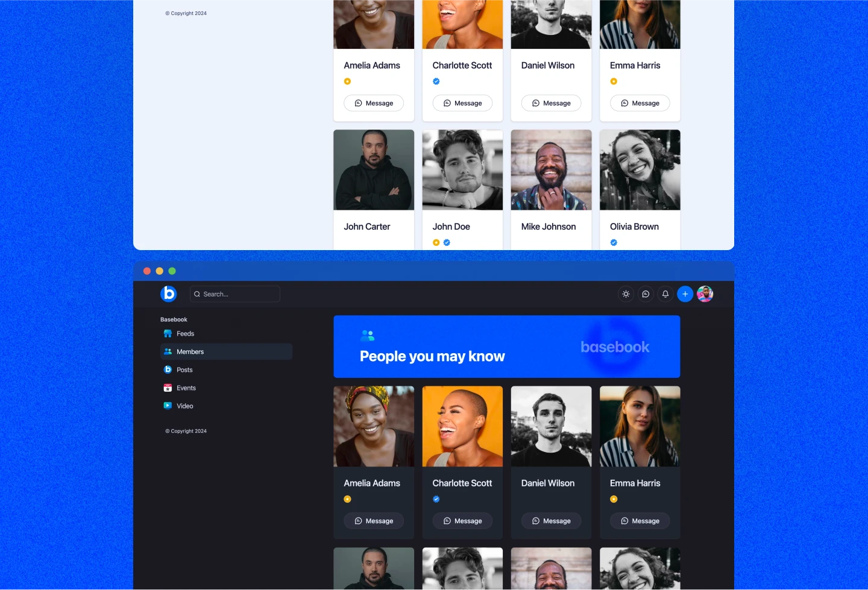The image size is (868, 590).
Task: Click the Posts b icon in sidebar
Action: 168,369
